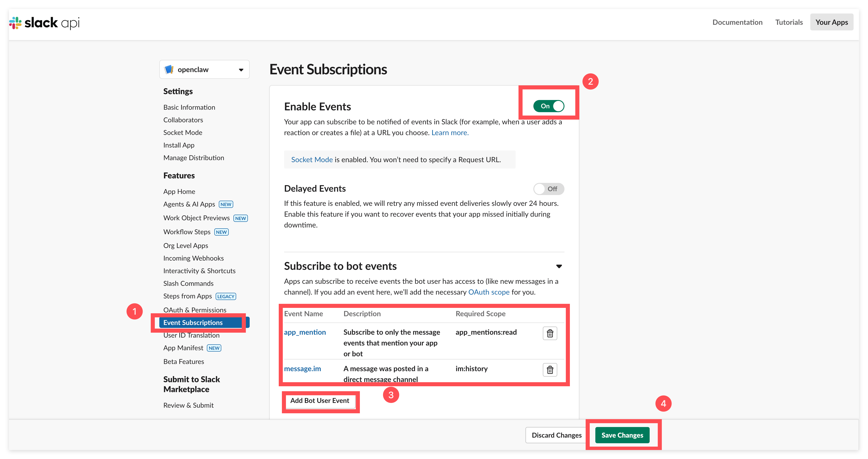Collapse the Subscribe to bot events section
868x459 pixels.
tap(559, 266)
